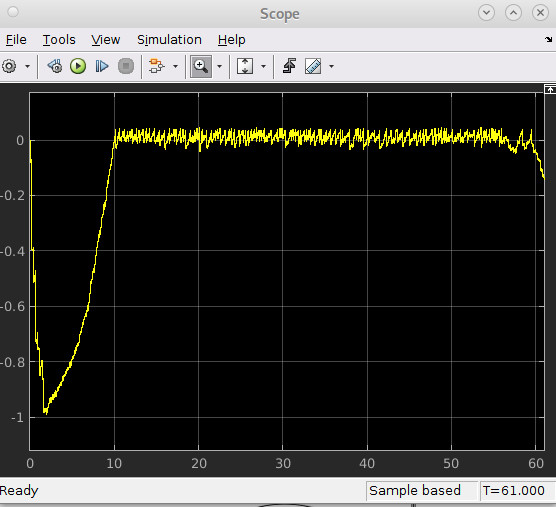The width and height of the screenshot is (556, 507).
Task: Open the View menu
Action: tap(106, 40)
